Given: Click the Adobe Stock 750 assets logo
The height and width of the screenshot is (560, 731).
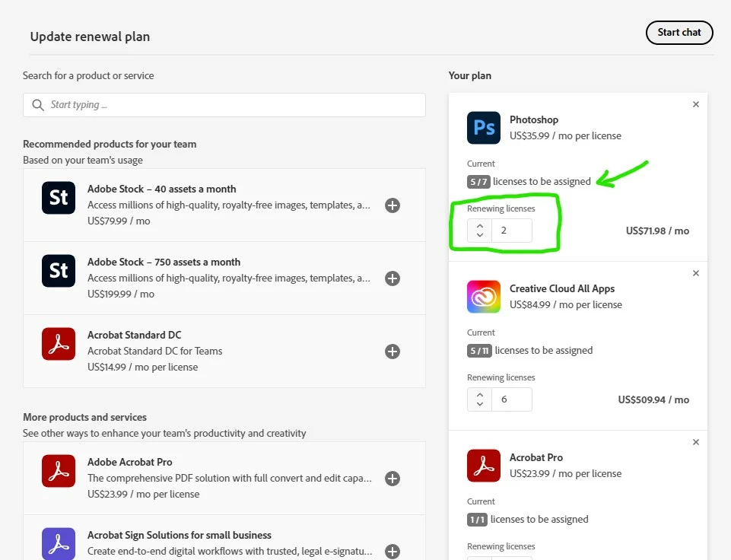Looking at the screenshot, I should pyautogui.click(x=59, y=270).
